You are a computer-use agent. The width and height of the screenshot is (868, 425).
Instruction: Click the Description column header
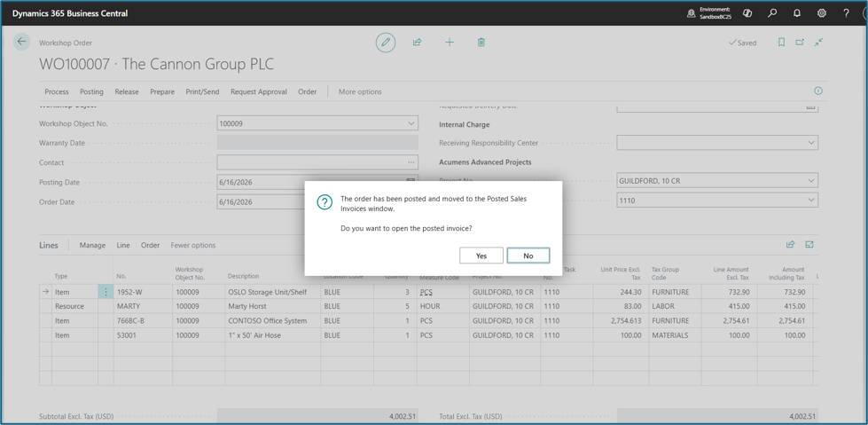pyautogui.click(x=243, y=276)
